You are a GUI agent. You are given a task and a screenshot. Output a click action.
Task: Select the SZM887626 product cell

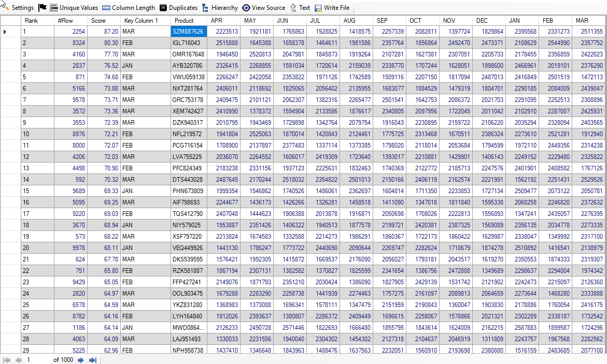(189, 32)
